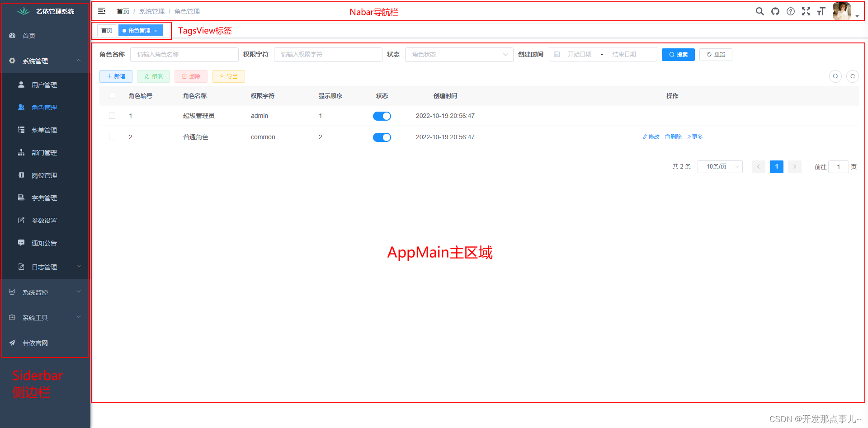Click the 参数设置 edit icon
The height and width of the screenshot is (428, 868).
pyautogui.click(x=21, y=220)
